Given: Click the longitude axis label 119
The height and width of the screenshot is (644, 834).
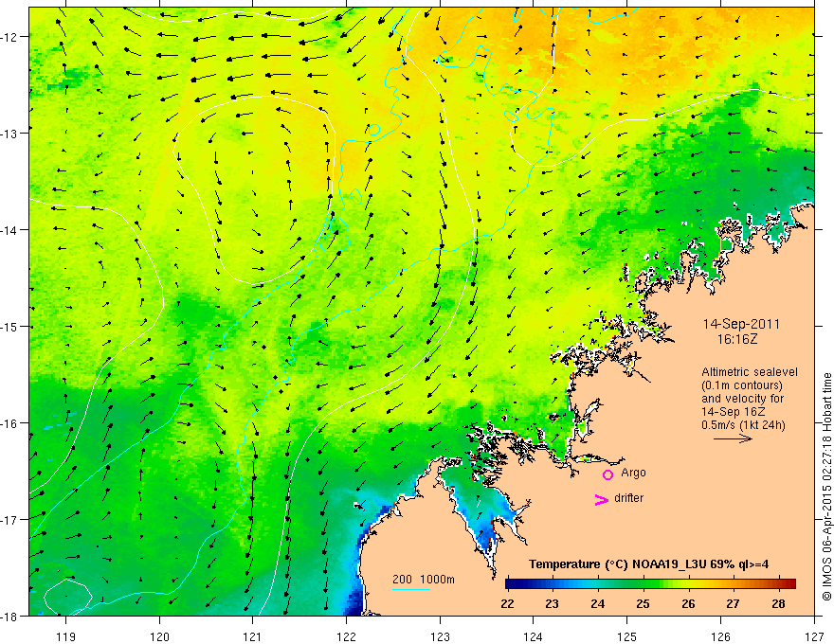Looking at the screenshot, I should click(66, 636).
